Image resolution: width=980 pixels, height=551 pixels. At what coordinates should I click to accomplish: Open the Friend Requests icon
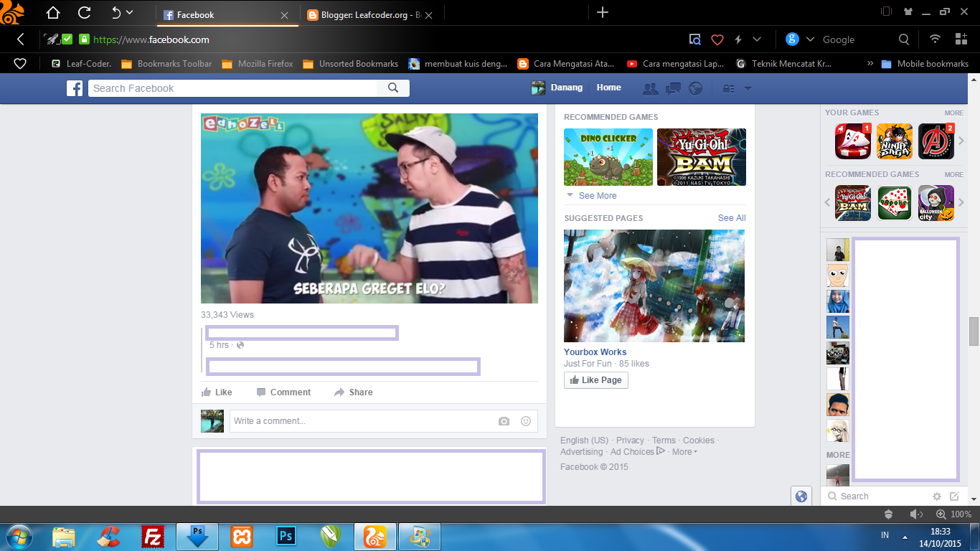click(x=651, y=88)
